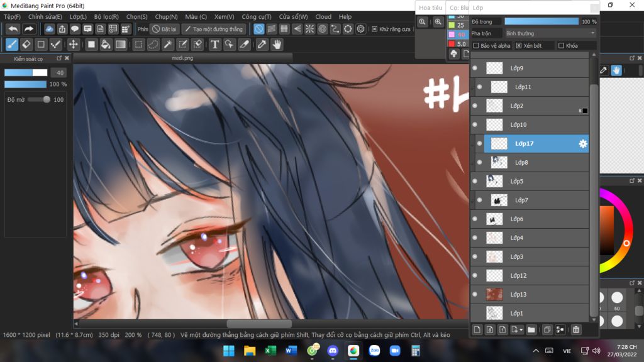Screen dimensions: 644x362
Task: Select the Brush tool
Action: click(x=11, y=45)
